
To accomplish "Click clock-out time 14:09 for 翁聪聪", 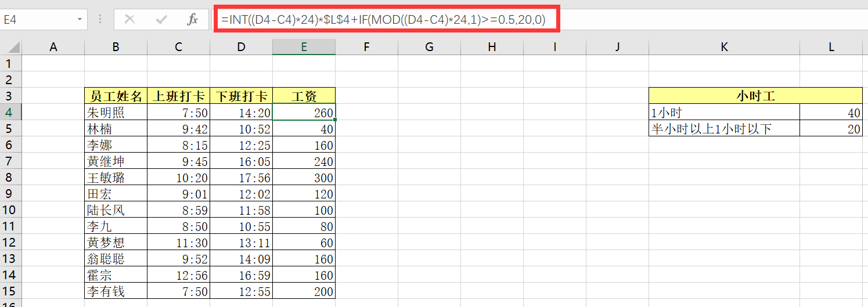I will pos(242,258).
